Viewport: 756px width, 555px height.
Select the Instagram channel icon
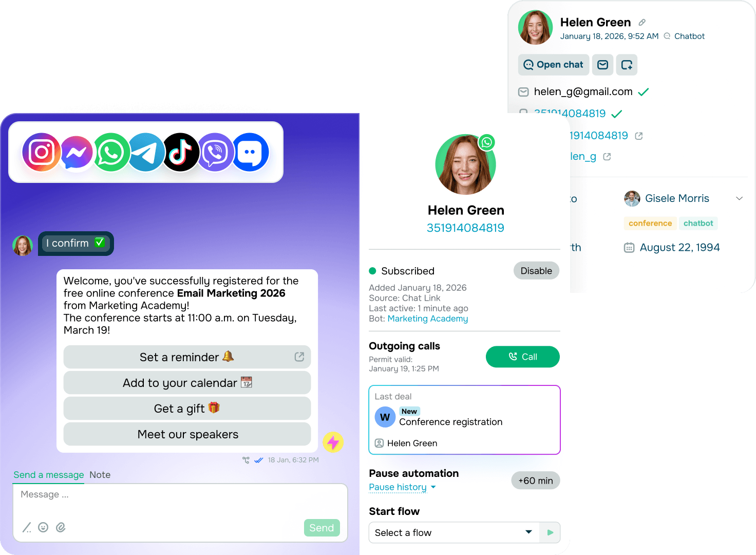click(41, 152)
